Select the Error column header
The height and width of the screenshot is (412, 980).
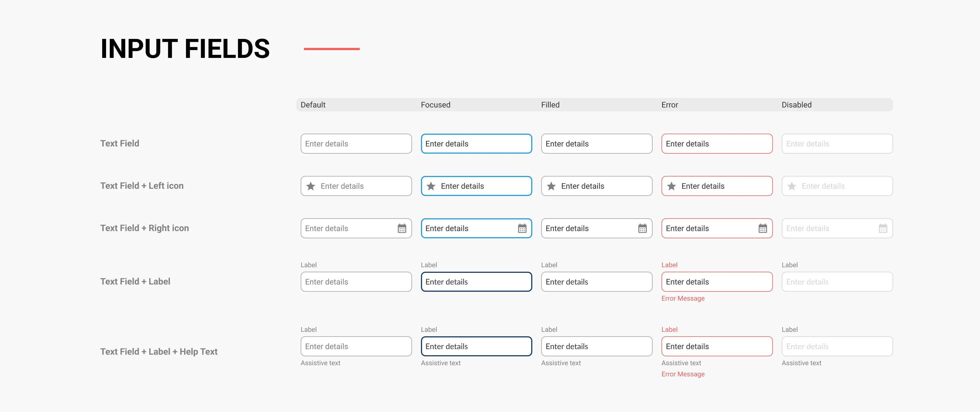tap(670, 105)
